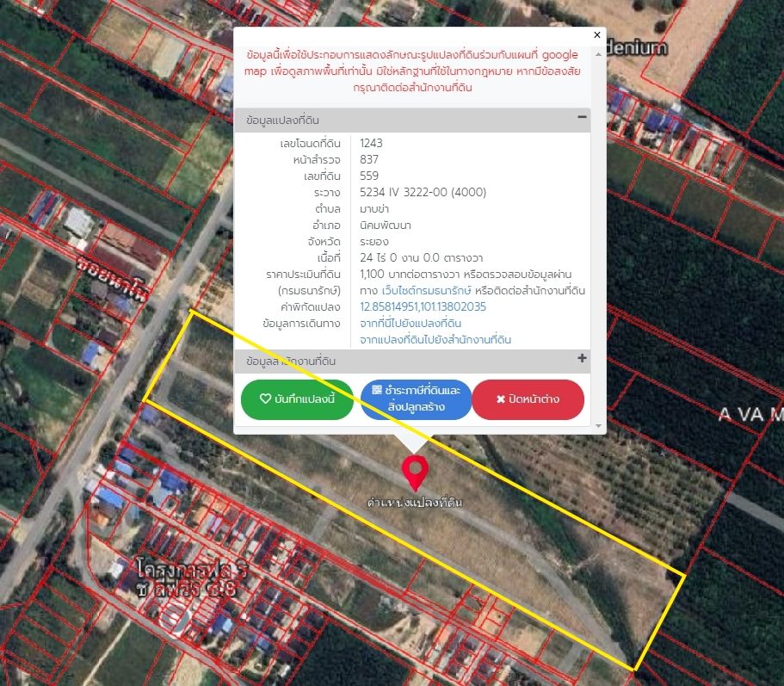
Task: Click the QR code icon on the tax button
Action: coord(377,390)
